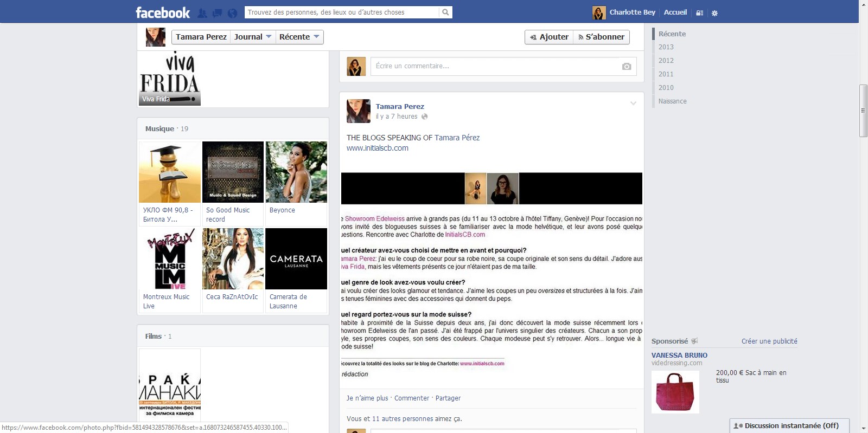868x433 pixels.
Task: Open the УКЛО ФМ 90,8 music thumbnail
Action: tap(170, 172)
